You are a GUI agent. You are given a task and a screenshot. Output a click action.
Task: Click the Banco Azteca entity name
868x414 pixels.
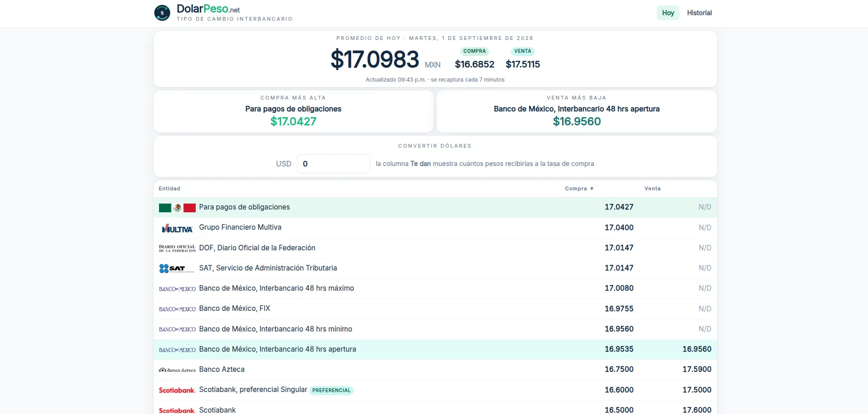click(222, 369)
